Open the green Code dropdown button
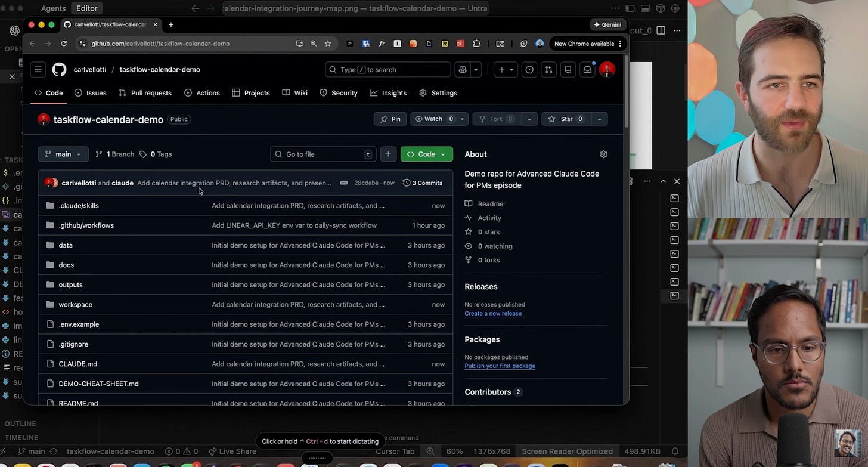This screenshot has height=467, width=868. (427, 154)
